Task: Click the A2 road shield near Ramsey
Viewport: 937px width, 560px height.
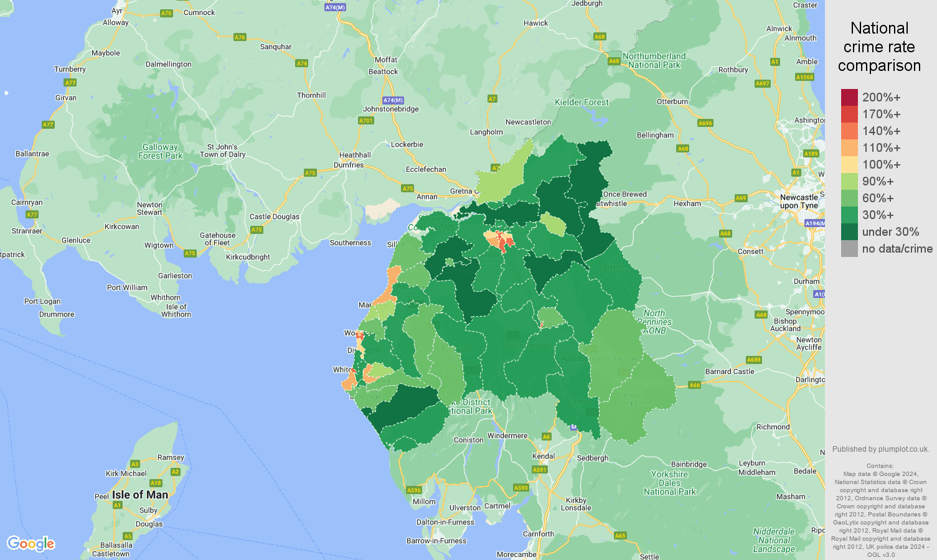Action: pyautogui.click(x=175, y=472)
